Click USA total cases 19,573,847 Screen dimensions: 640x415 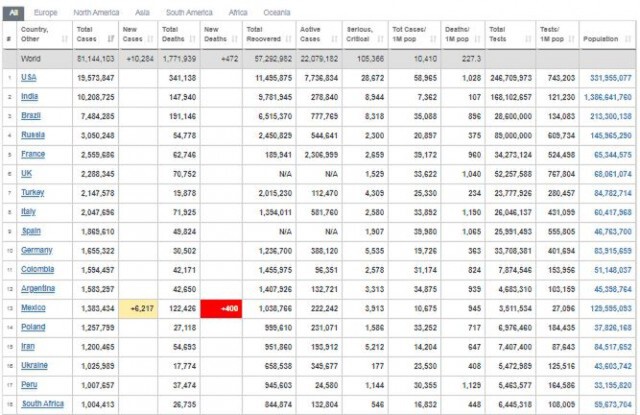[96, 78]
